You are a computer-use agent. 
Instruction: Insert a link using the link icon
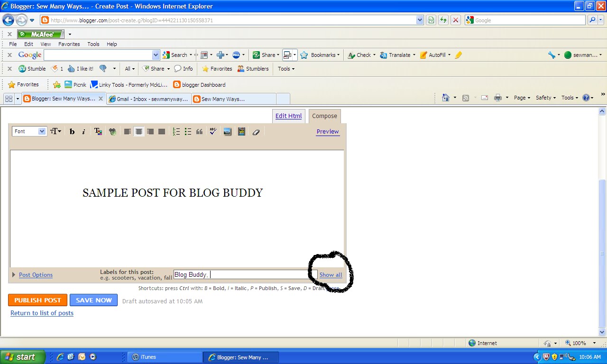coord(112,131)
